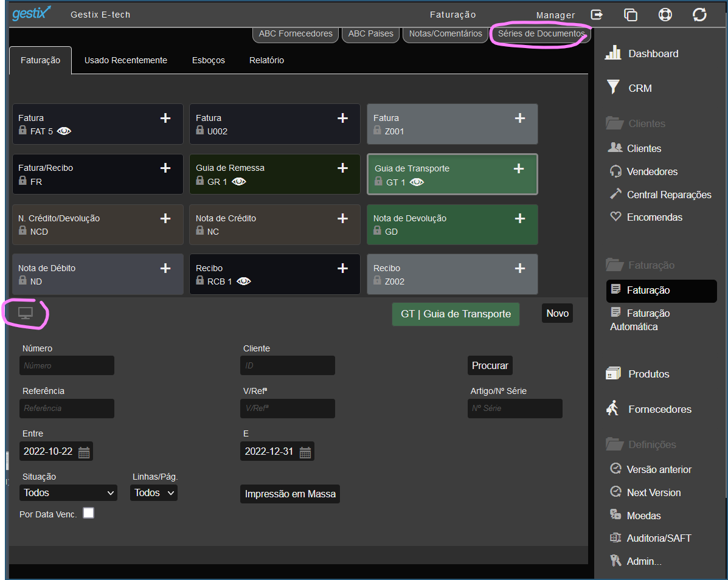The width and height of the screenshot is (728, 580).
Task: Click Impressão em Massa button
Action: pyautogui.click(x=290, y=494)
